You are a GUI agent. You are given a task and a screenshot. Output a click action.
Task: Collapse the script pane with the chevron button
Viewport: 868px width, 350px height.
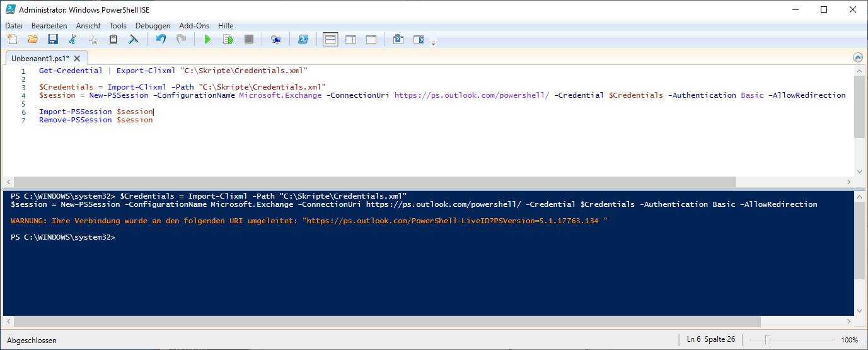click(x=857, y=57)
